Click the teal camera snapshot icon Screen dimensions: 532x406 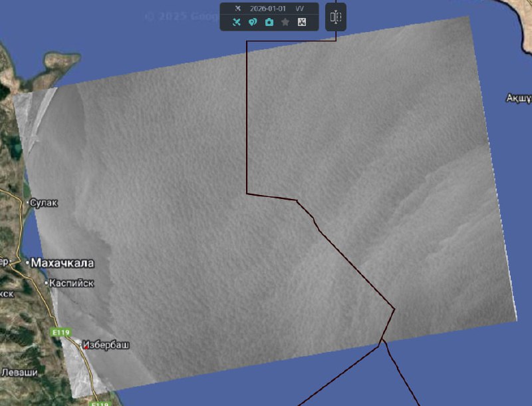click(269, 22)
